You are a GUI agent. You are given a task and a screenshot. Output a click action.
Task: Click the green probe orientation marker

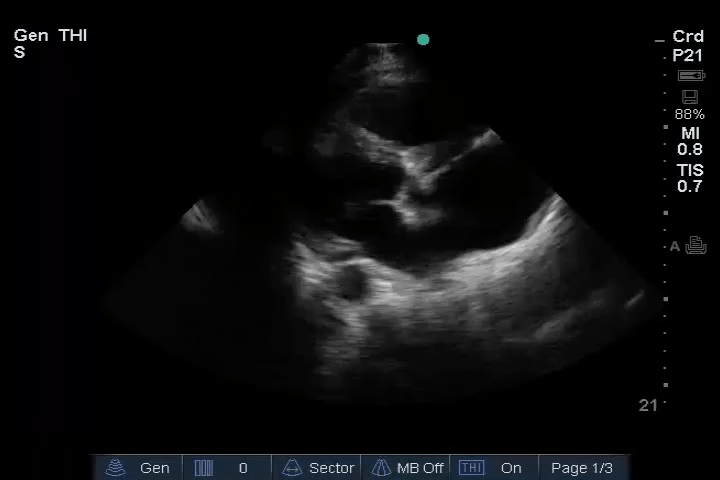coord(423,40)
